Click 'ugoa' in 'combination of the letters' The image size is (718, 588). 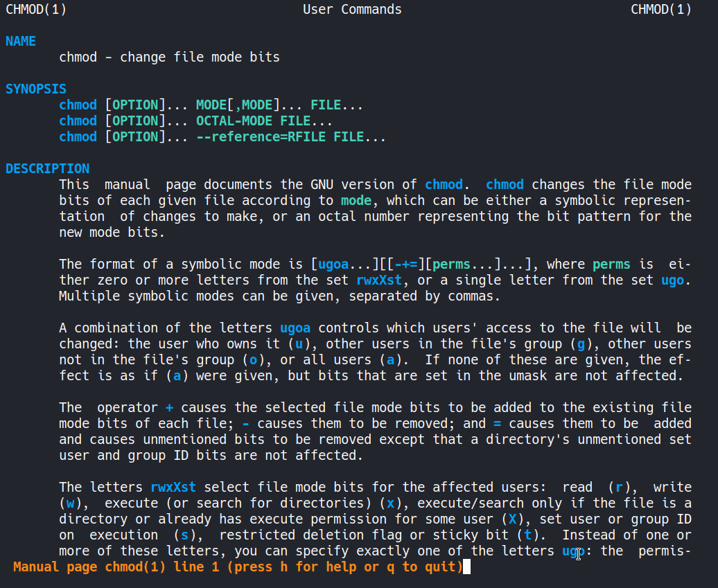point(295,328)
